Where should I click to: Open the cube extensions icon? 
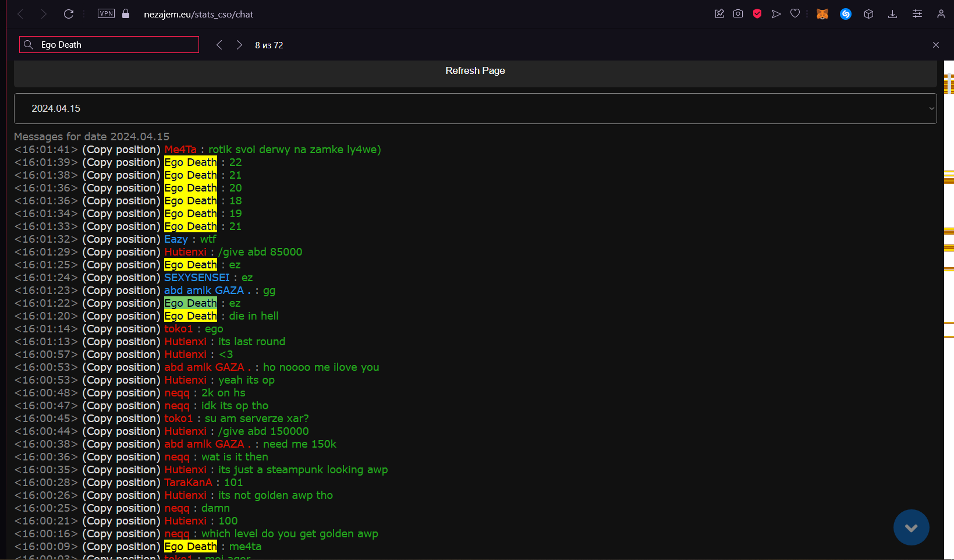coord(868,14)
